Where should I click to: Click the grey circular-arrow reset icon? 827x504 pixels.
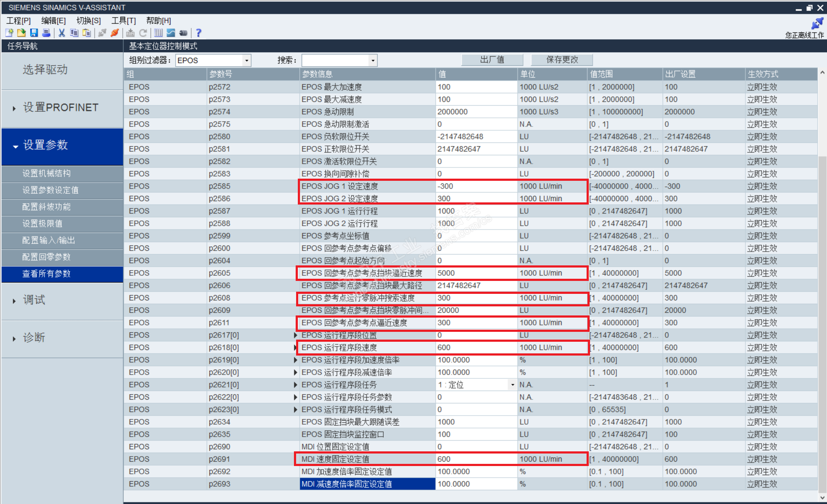pyautogui.click(x=143, y=33)
